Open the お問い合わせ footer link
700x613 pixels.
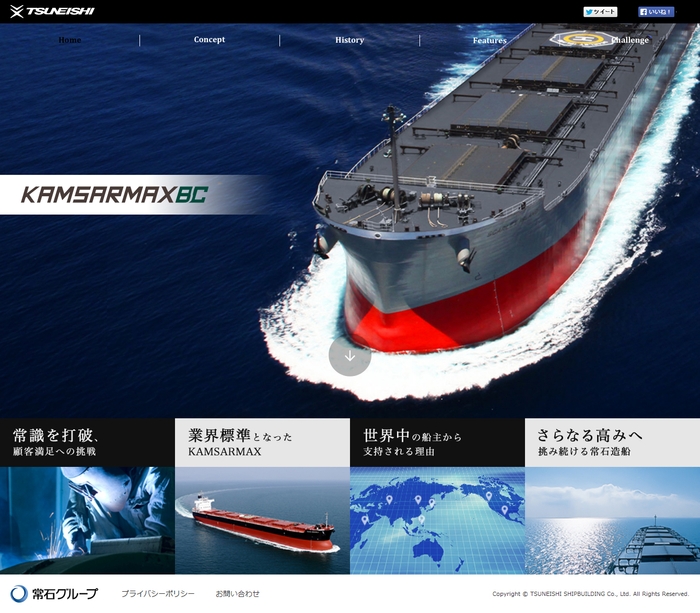click(238, 594)
